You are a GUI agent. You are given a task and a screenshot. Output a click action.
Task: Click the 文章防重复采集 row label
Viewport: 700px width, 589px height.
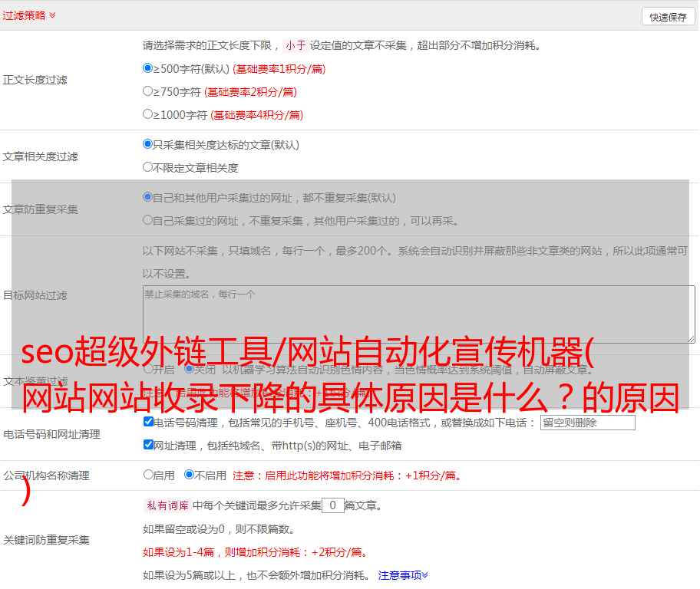(40, 209)
